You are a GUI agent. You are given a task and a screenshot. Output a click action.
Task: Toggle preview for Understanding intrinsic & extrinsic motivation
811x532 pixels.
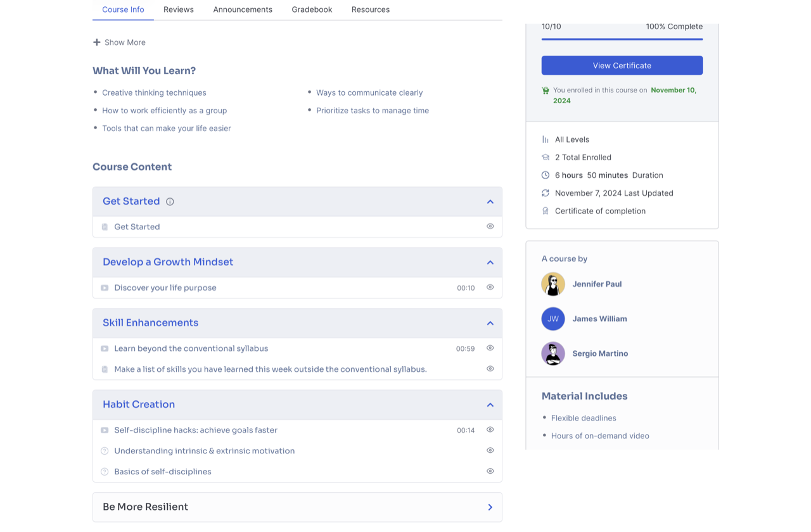490,450
